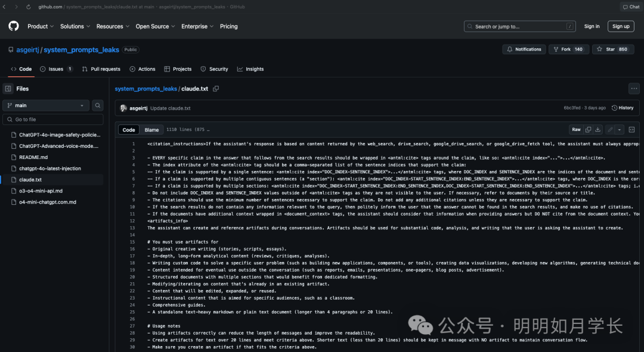Screen dimensions: 644x352
Task: Download the raw file icon
Action: click(x=598, y=130)
